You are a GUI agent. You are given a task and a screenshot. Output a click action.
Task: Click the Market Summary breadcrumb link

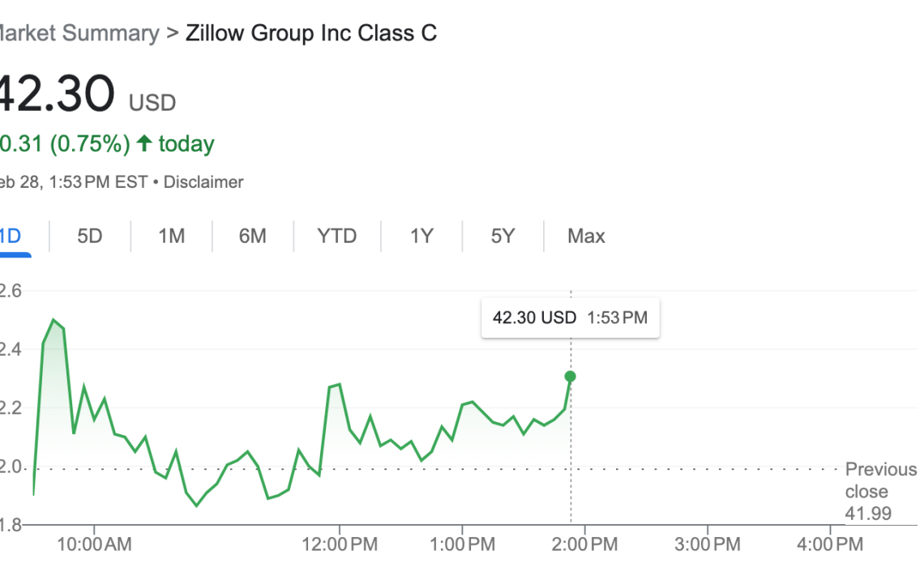pyautogui.click(x=78, y=33)
